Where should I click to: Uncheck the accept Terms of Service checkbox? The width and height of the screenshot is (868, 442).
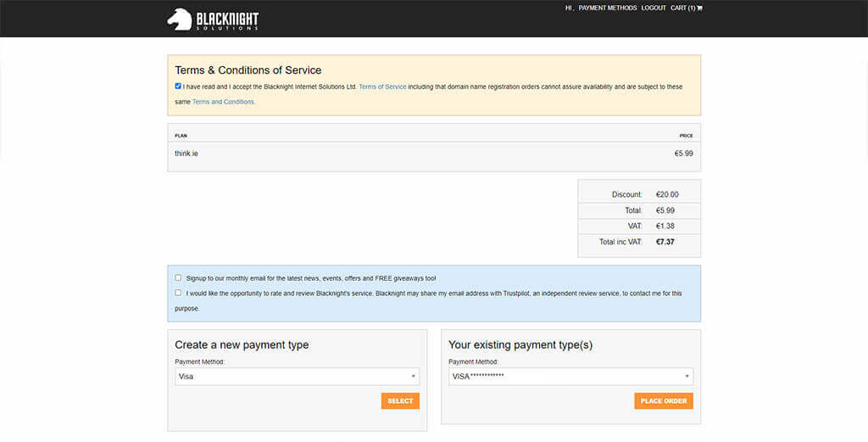[178, 87]
